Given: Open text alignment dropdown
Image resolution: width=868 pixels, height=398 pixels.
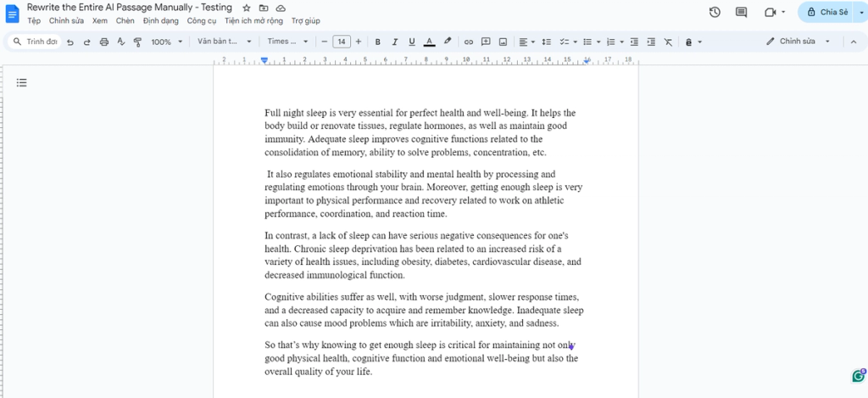Looking at the screenshot, I should [526, 42].
